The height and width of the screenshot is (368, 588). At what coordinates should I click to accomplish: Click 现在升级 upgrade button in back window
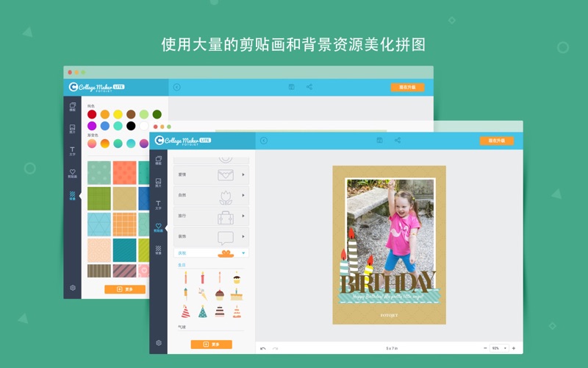(x=407, y=87)
